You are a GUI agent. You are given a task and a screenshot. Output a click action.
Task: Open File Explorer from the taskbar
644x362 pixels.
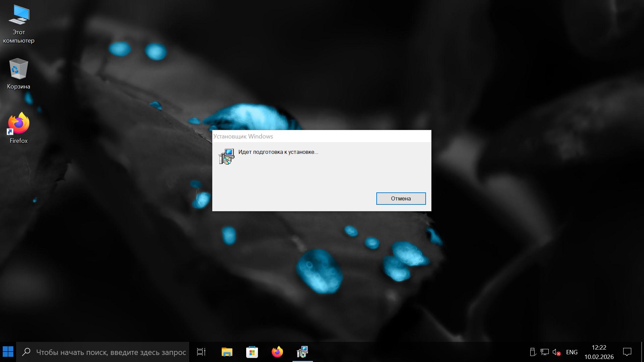tap(227, 352)
